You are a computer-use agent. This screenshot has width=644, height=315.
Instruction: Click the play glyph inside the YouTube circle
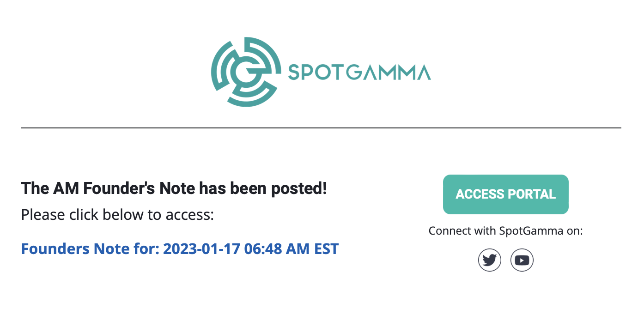522,260
